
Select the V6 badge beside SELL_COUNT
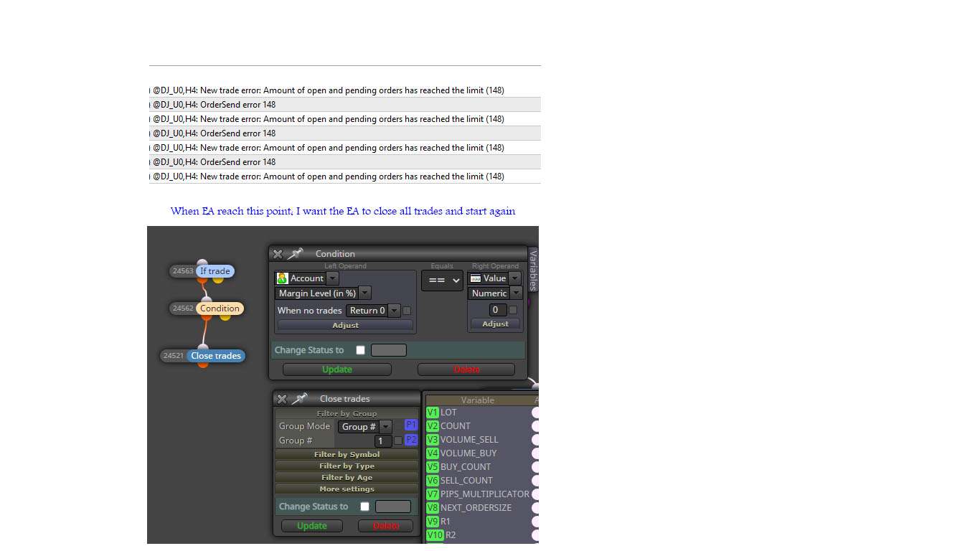[432, 481]
